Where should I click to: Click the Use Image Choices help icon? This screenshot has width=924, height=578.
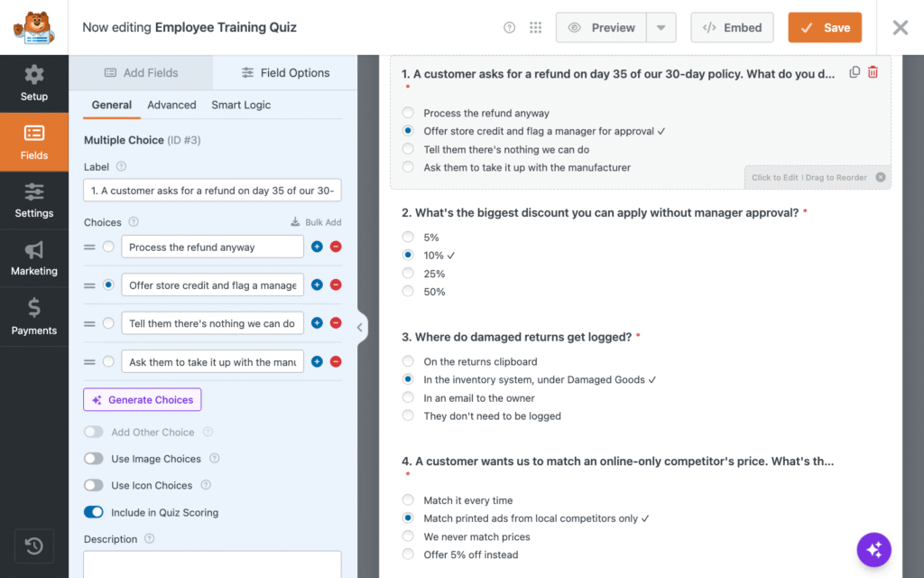[215, 458]
